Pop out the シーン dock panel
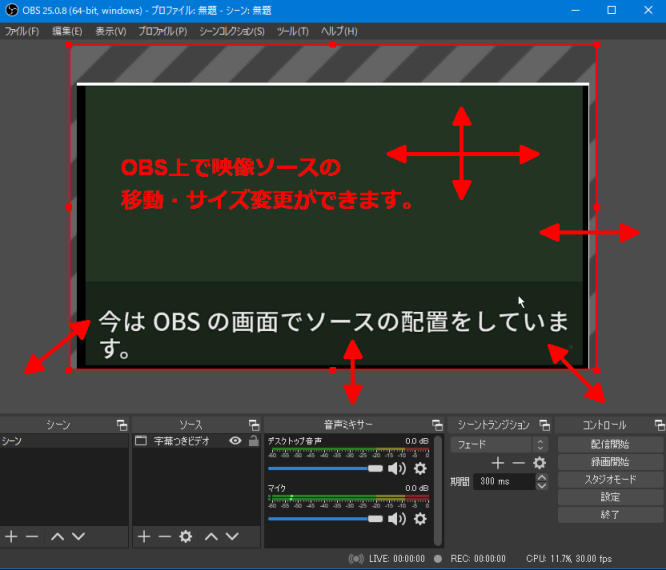 point(122,425)
